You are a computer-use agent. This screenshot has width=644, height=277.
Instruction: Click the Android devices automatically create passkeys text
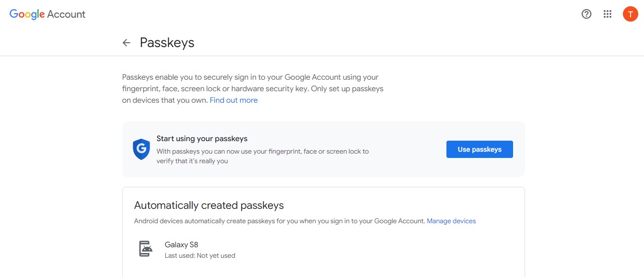[280, 221]
